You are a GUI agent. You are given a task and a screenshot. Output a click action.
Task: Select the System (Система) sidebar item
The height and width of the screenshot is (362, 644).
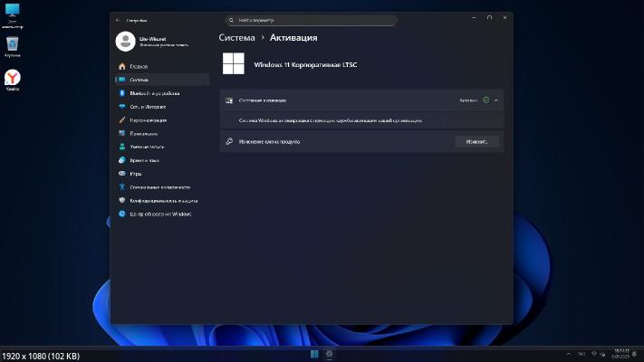pyautogui.click(x=139, y=80)
